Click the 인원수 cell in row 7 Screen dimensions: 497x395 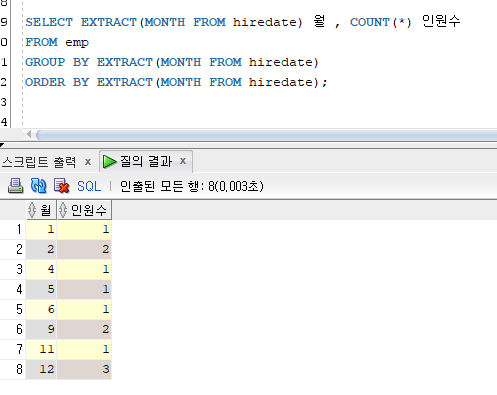tap(84, 349)
